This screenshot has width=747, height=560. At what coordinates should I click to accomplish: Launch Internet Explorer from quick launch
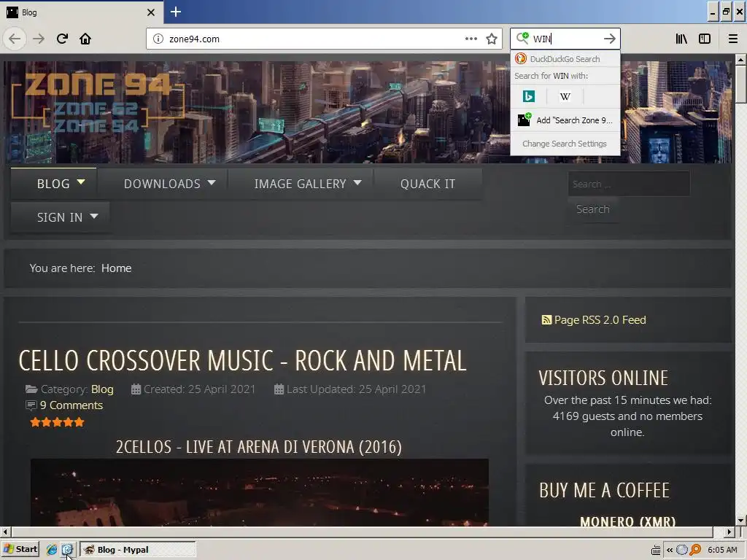[52, 550]
